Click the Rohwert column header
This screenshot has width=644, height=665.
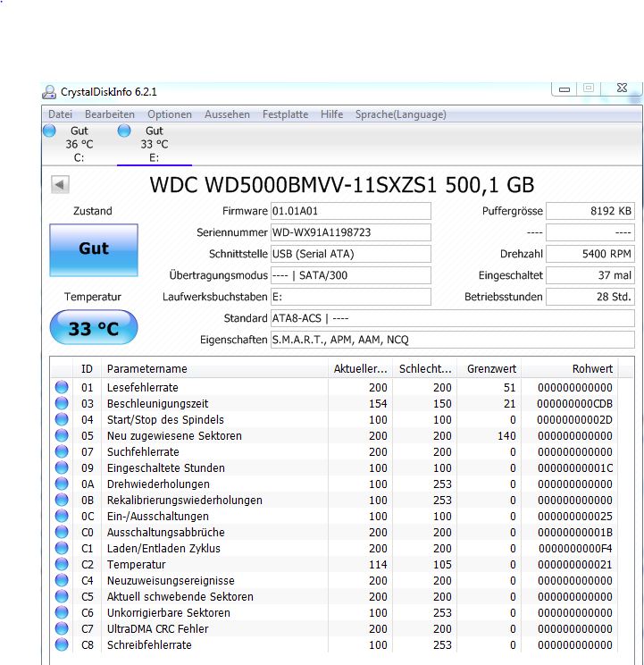click(570, 369)
